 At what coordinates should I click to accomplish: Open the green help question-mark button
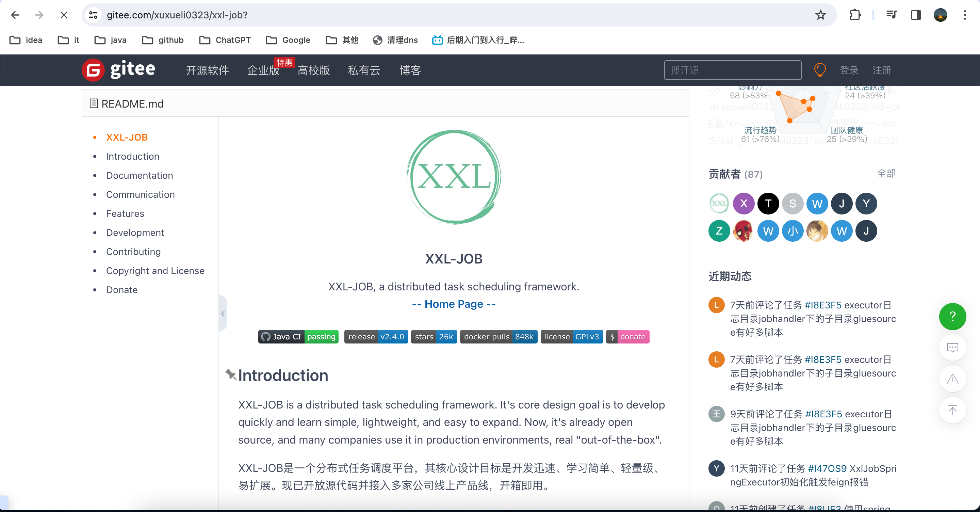pyautogui.click(x=953, y=316)
